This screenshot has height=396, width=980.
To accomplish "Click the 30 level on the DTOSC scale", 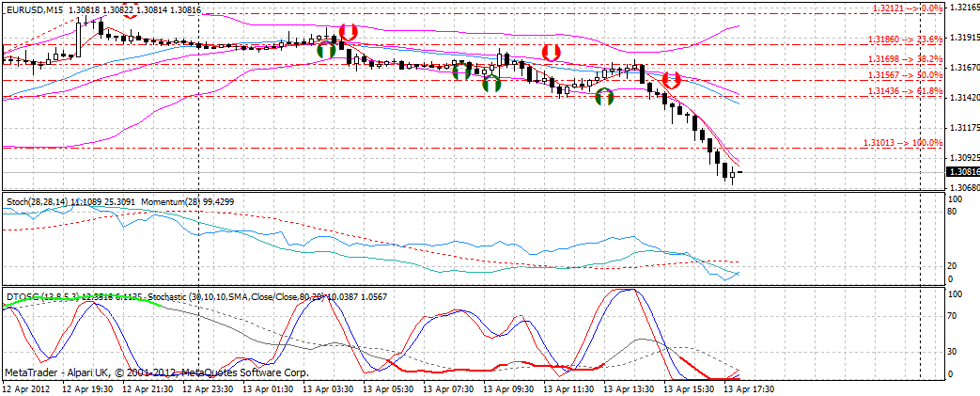I will tap(953, 352).
